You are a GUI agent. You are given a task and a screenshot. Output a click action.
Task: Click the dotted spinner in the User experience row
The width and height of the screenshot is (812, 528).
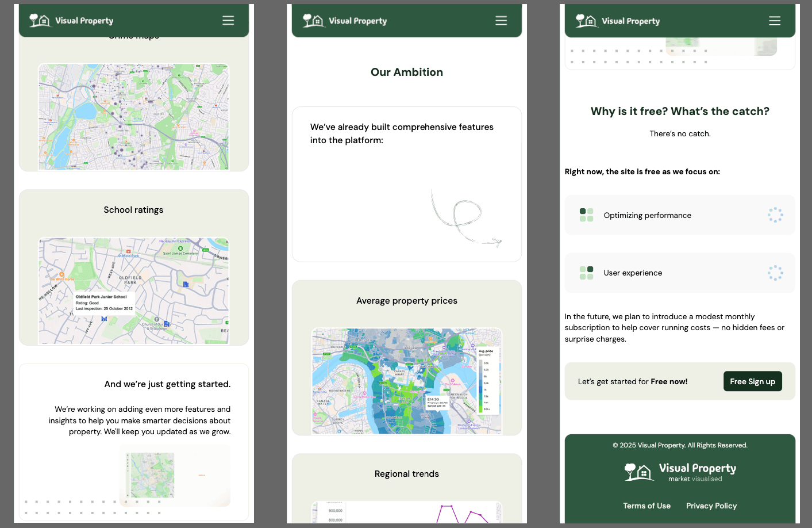click(x=775, y=273)
